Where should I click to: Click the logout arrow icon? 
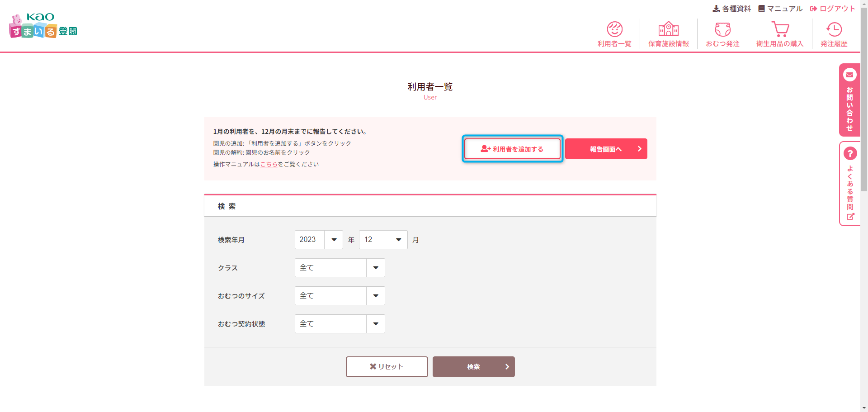pos(813,9)
